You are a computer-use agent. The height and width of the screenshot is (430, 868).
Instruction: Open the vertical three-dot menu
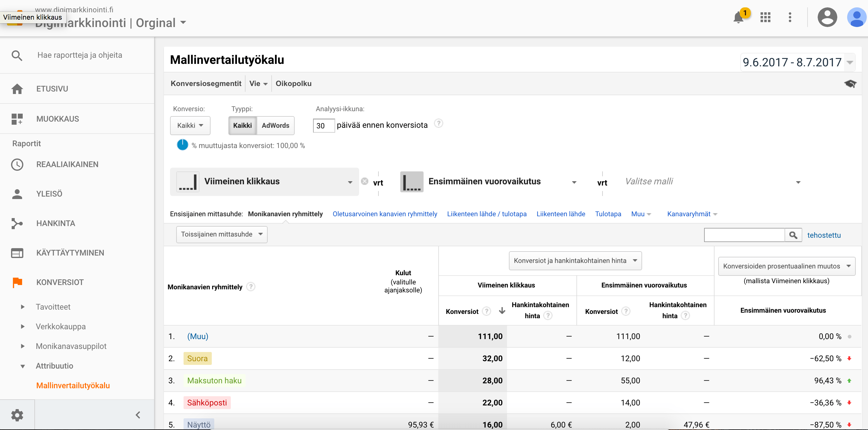(x=790, y=17)
